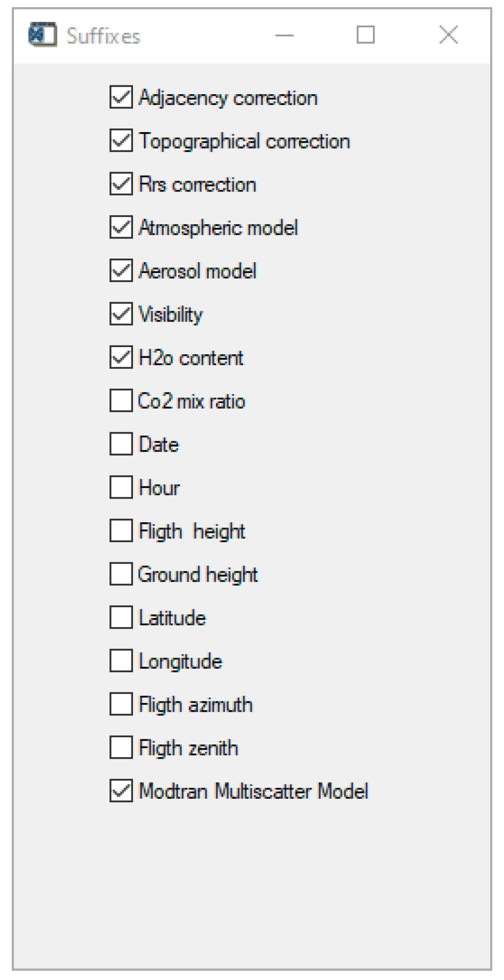Check the Ground height option
The image size is (504, 980).
tap(121, 574)
